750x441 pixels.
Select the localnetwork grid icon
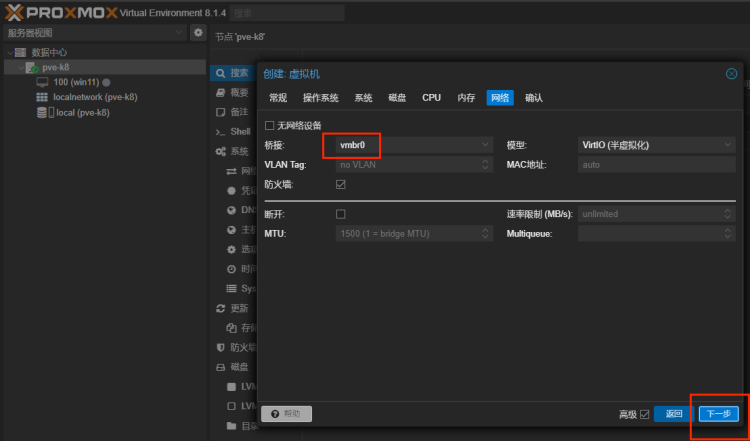[x=42, y=97]
